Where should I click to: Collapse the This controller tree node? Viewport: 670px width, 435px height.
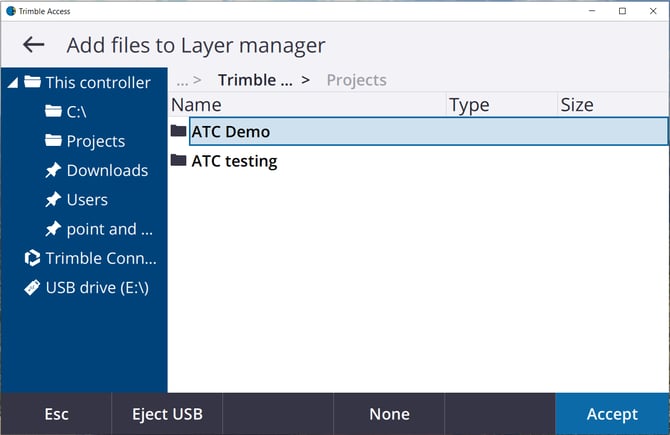click(x=12, y=83)
